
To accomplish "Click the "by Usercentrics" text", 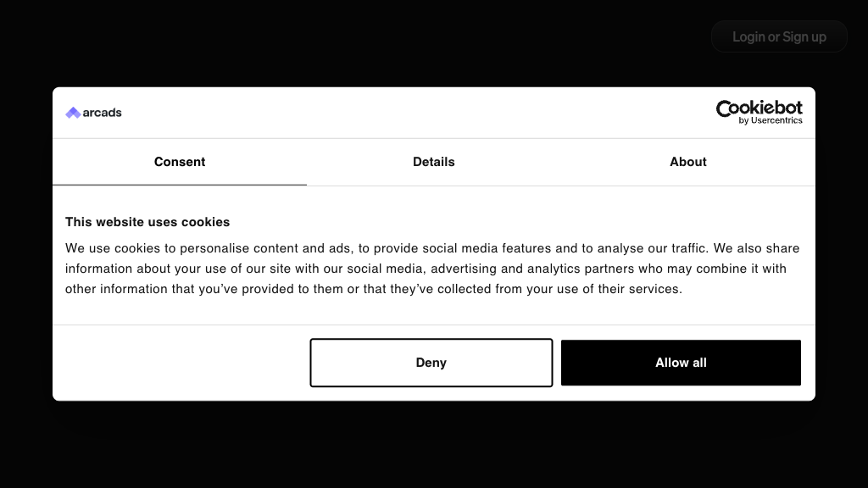I will (x=771, y=121).
